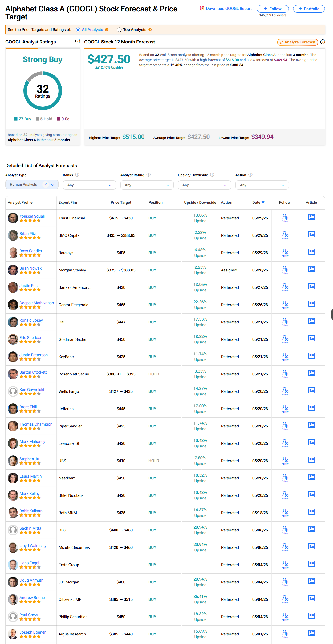Screen dimensions: 333x644
Task: Select the All Analysts radio option
Action: (x=78, y=30)
